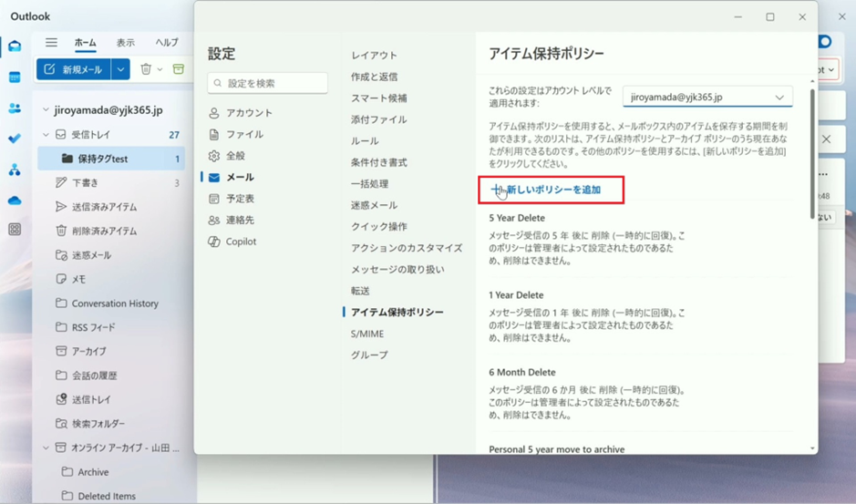Switch to the View ribbon tab
This screenshot has width=856, height=504.
(125, 43)
